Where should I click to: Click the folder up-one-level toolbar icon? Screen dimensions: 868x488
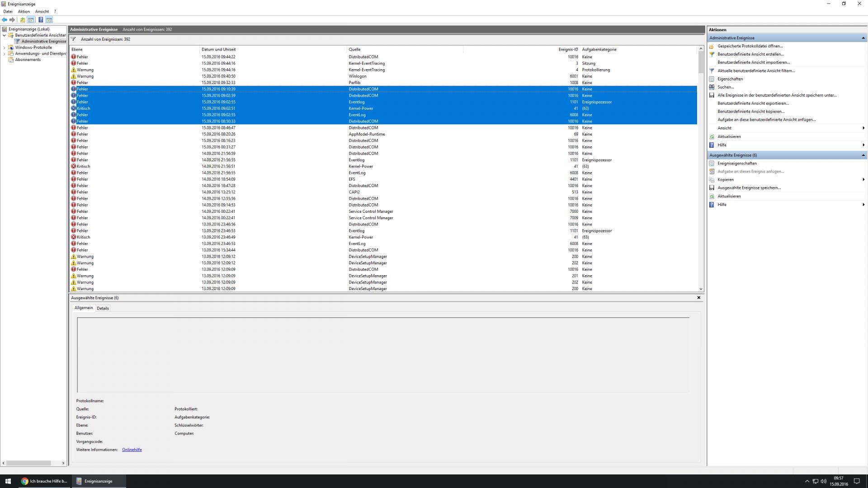pyautogui.click(x=23, y=20)
